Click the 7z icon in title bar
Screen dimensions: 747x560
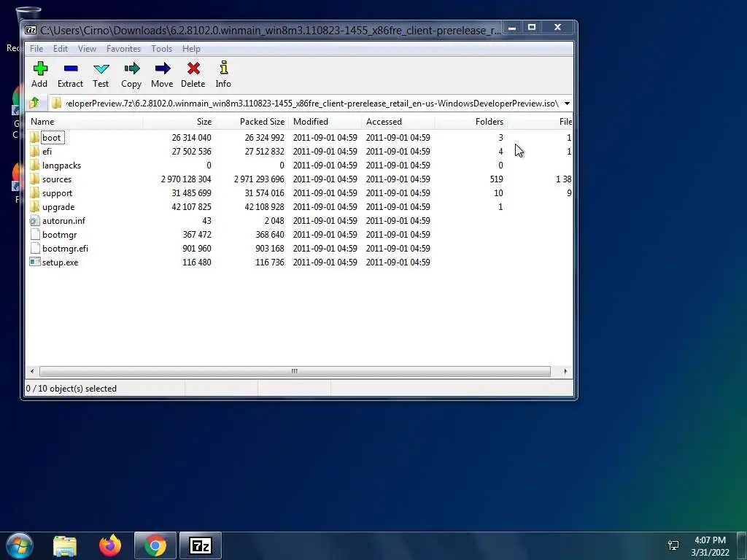[x=31, y=30]
